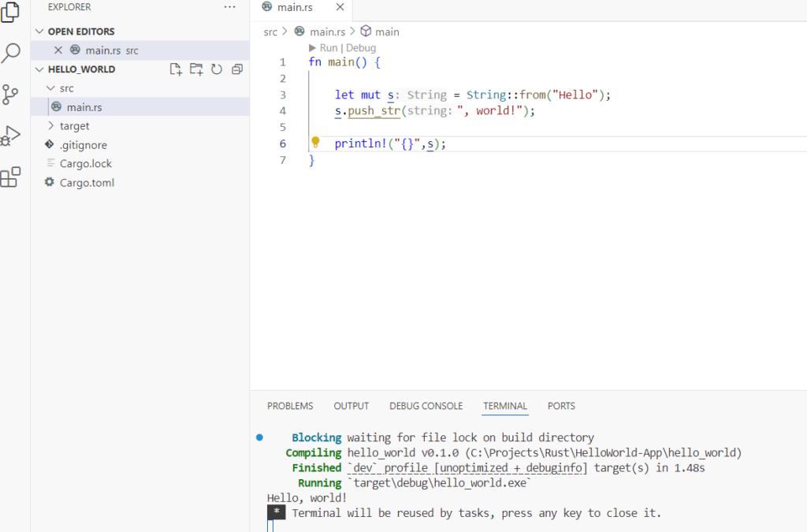
Task: Click the println! macro on line 6
Action: (360, 143)
